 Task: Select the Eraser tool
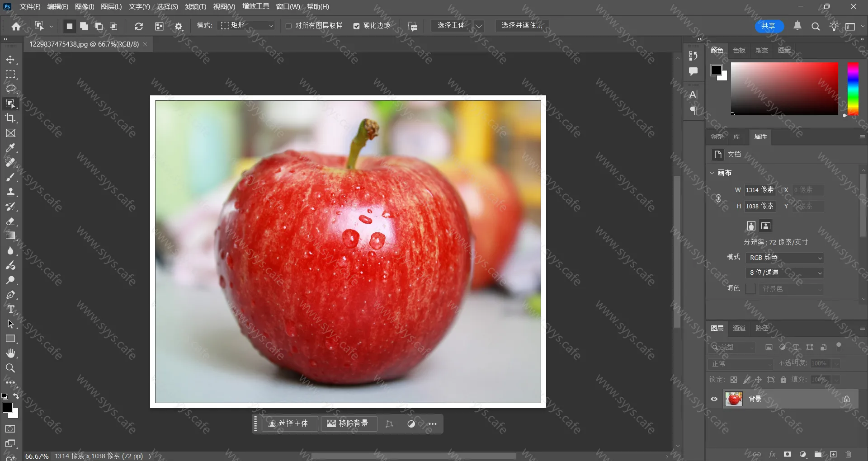[x=10, y=221]
